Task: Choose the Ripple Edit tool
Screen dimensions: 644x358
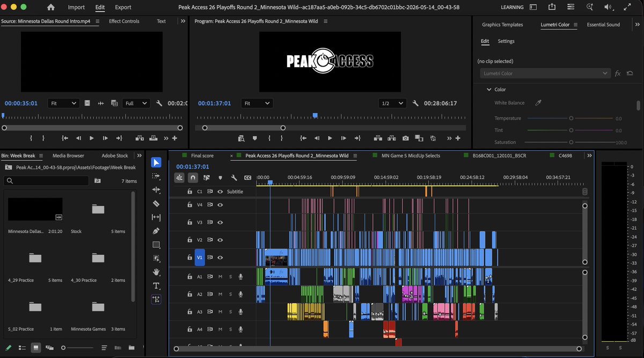Action: click(156, 190)
